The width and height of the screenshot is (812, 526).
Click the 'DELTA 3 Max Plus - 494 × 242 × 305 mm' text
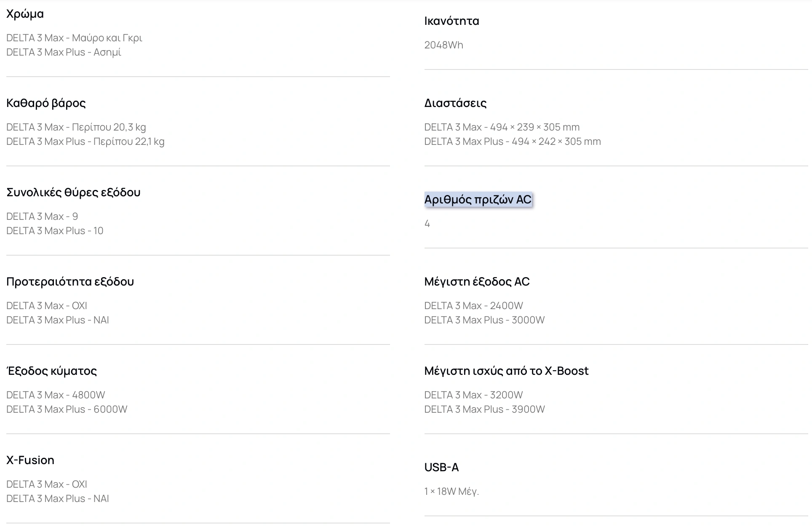coord(512,142)
